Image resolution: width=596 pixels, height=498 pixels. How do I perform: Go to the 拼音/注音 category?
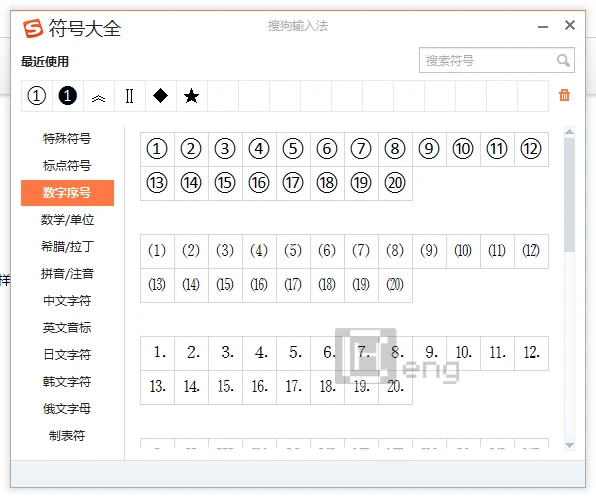67,274
